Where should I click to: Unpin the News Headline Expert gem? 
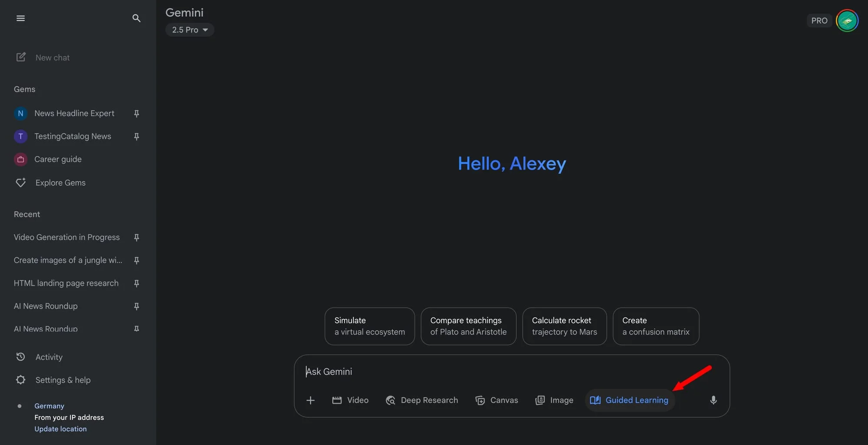(136, 114)
